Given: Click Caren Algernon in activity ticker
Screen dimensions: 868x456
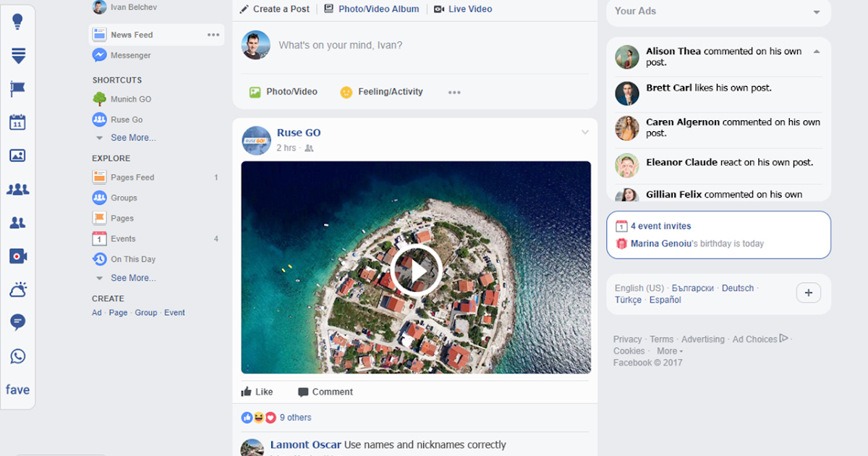Looking at the screenshot, I should coord(683,122).
